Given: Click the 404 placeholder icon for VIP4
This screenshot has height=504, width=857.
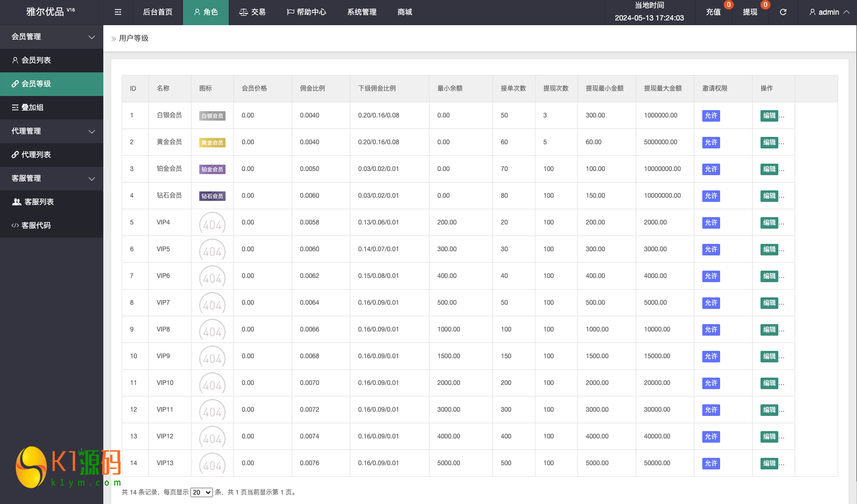Looking at the screenshot, I should pyautogui.click(x=212, y=223).
